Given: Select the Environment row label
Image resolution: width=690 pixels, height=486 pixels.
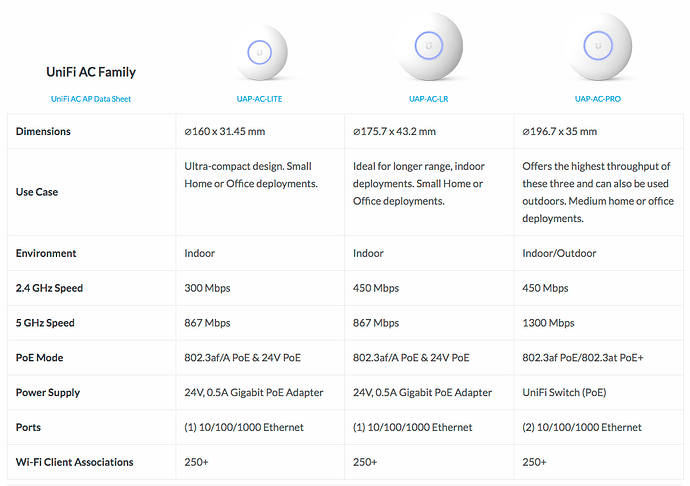Looking at the screenshot, I should pos(46,253).
